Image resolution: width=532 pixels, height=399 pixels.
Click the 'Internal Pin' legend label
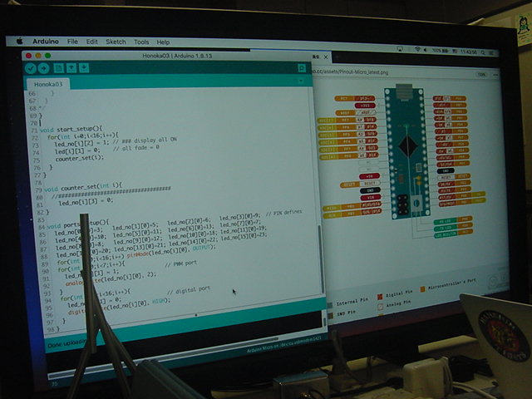[x=352, y=301]
